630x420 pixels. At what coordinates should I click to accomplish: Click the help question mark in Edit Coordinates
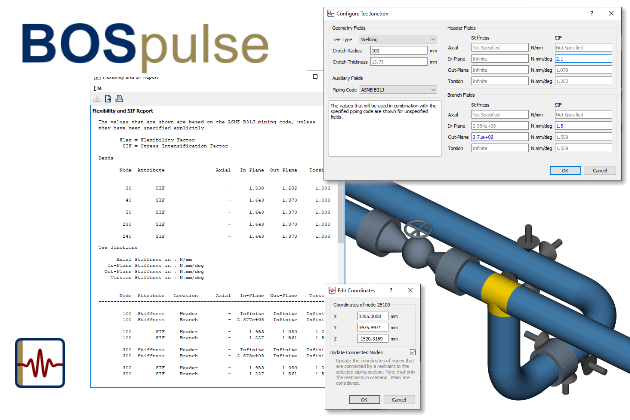click(391, 290)
